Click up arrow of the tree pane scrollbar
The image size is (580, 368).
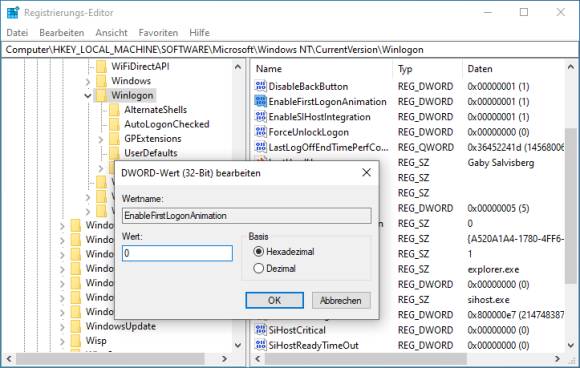(x=238, y=67)
